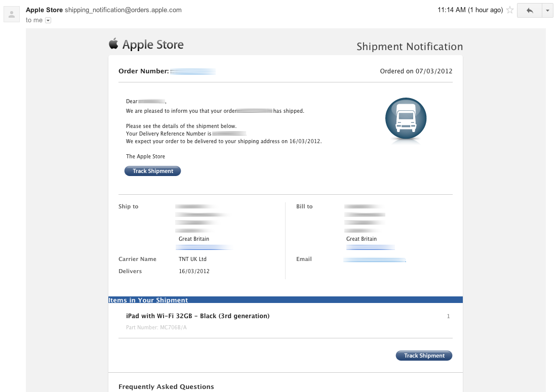Click the blurred phone link below Bill to address
The width and height of the screenshot is (557, 392).
pyautogui.click(x=371, y=247)
